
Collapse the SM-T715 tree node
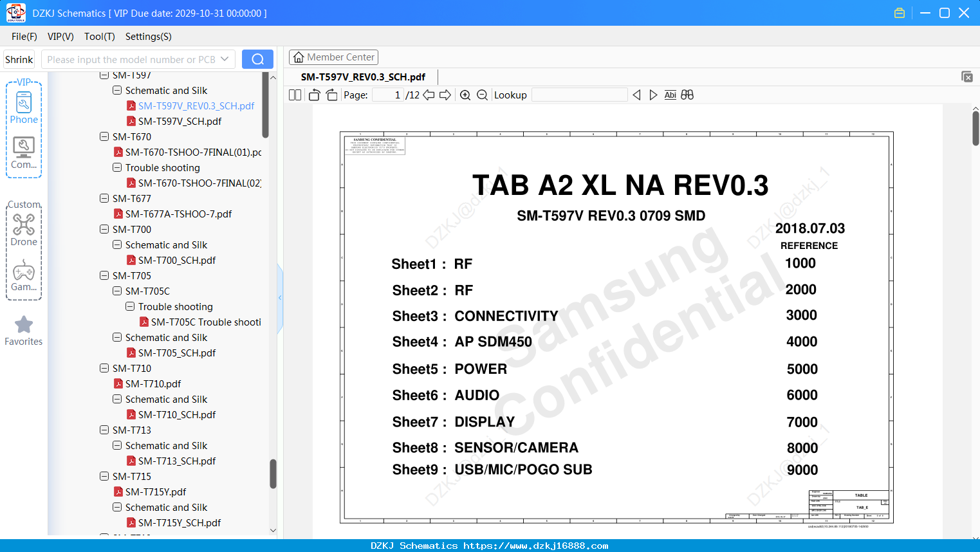click(104, 476)
